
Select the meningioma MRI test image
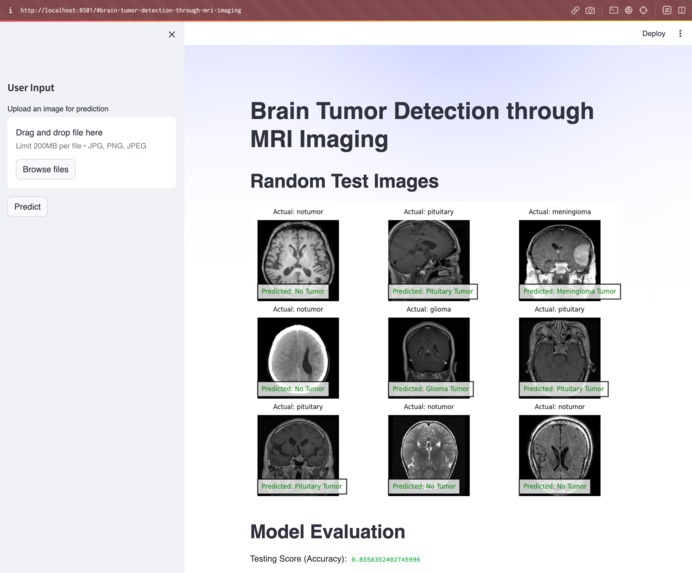click(560, 260)
